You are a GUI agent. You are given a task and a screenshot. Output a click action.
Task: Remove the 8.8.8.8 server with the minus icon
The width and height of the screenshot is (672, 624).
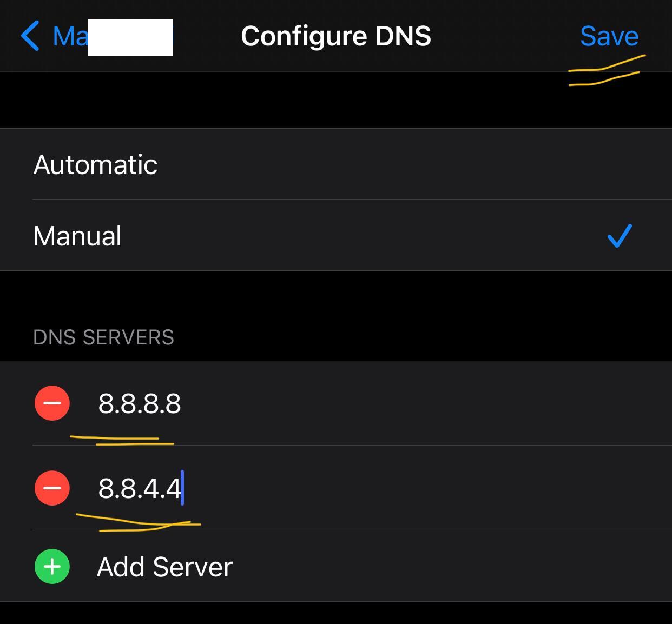(52, 403)
